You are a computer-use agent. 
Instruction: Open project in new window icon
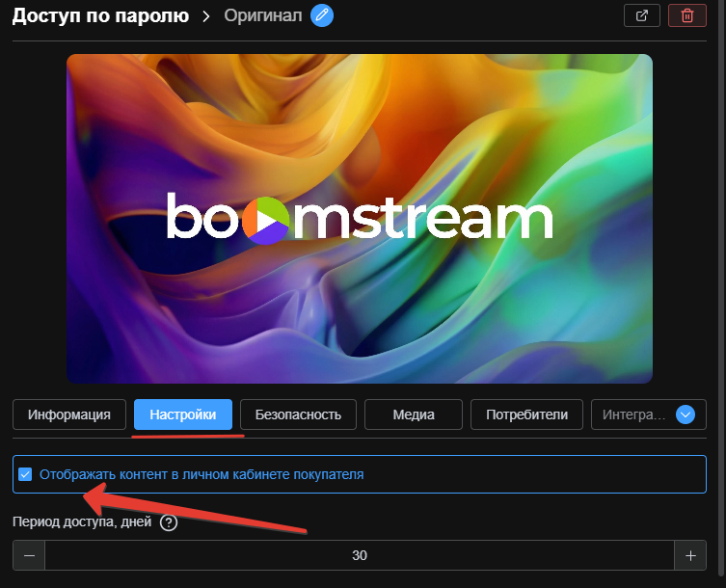coord(642,15)
